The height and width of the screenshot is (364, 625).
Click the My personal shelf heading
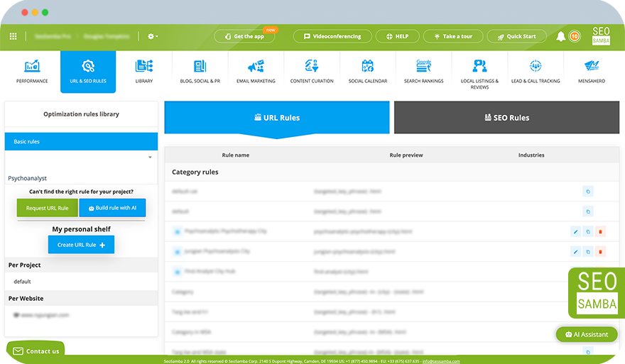[81, 229]
